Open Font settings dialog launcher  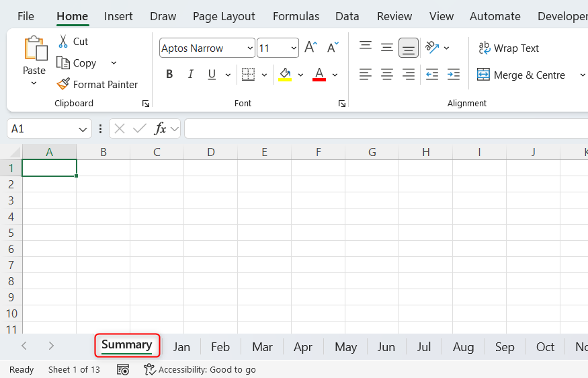341,104
